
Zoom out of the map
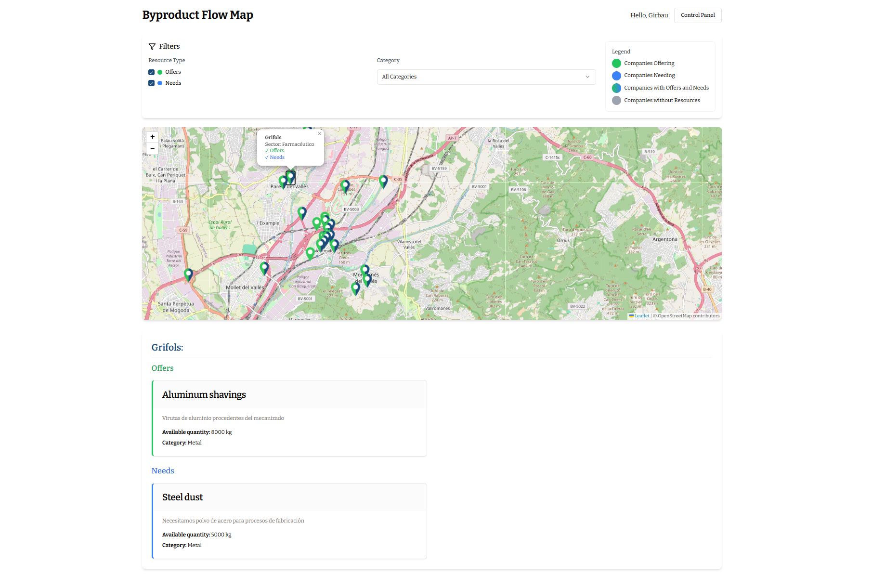152,148
